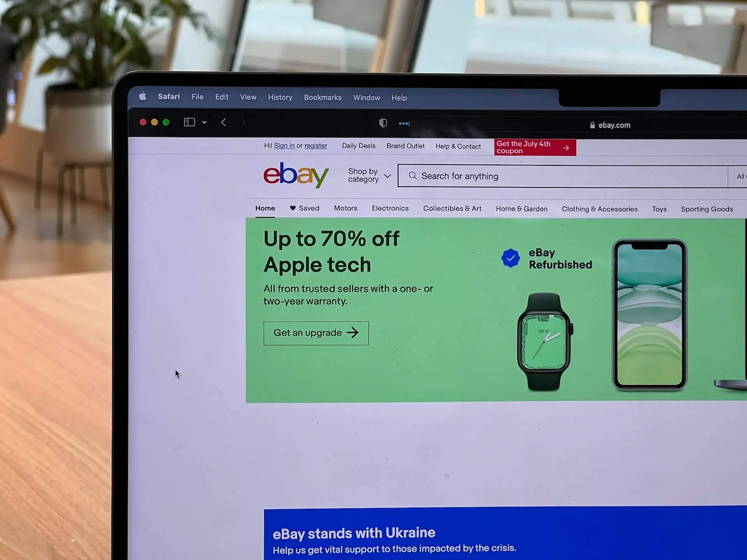Click the forward navigation arrow
Image resolution: width=747 pixels, height=560 pixels.
[243, 122]
